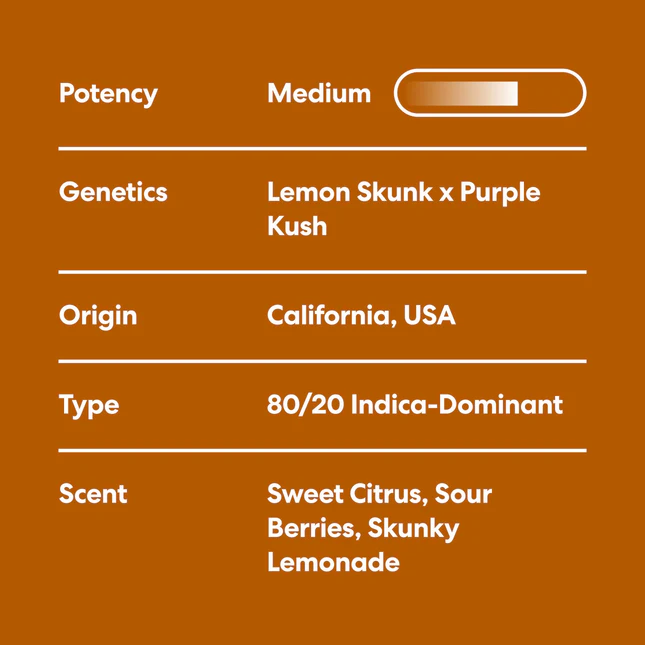Image resolution: width=645 pixels, height=645 pixels.
Task: Click the word Kush
Action: [x=297, y=225]
